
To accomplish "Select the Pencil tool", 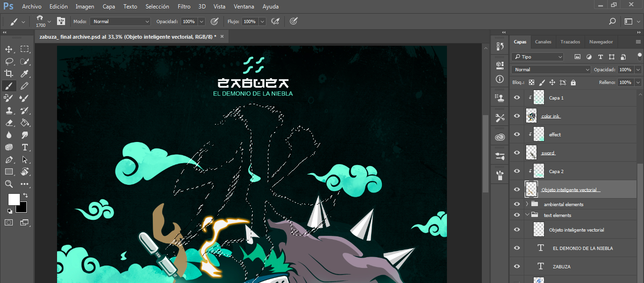I will pyautogui.click(x=25, y=86).
